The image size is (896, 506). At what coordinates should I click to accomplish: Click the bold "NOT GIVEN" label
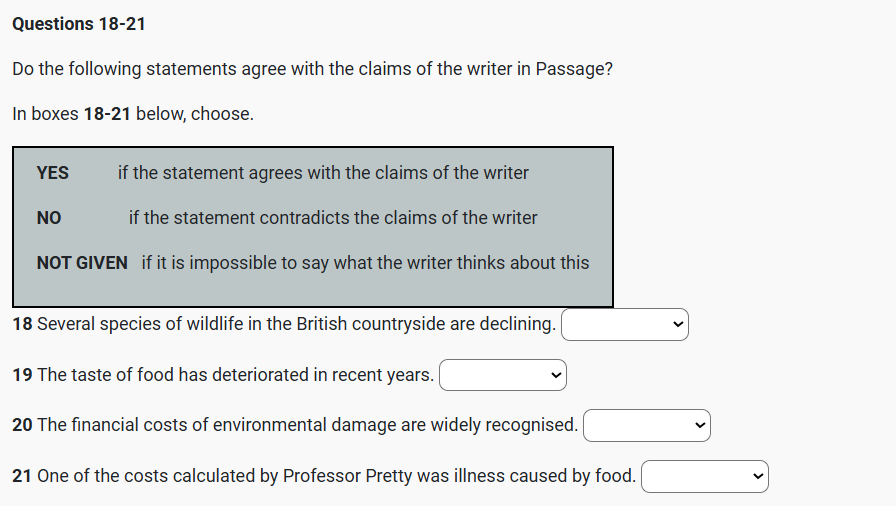[x=82, y=263]
